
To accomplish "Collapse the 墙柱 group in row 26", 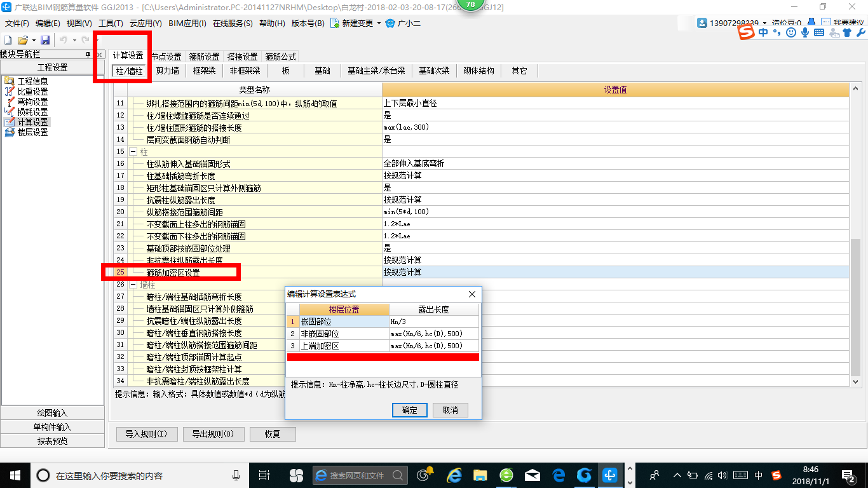I will [x=133, y=285].
